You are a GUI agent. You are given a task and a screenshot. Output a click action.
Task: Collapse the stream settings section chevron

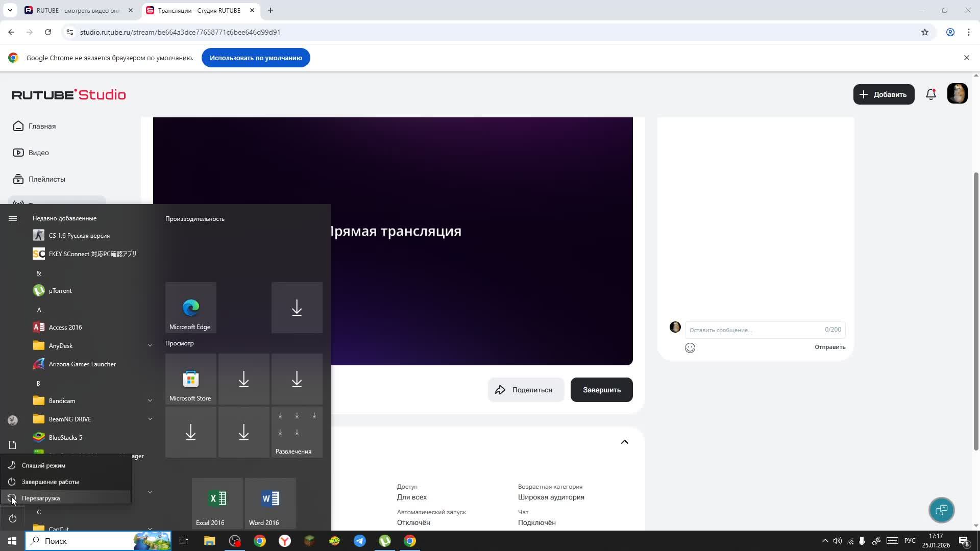624,442
